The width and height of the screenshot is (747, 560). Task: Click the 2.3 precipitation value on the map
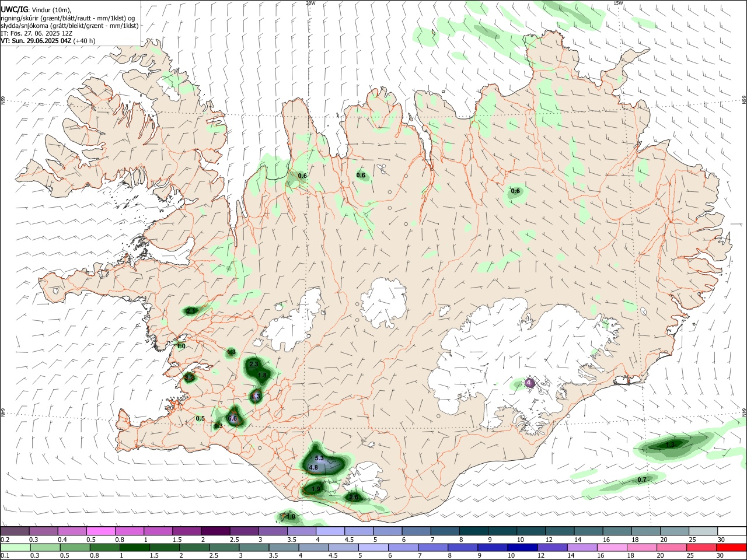[x=253, y=364]
